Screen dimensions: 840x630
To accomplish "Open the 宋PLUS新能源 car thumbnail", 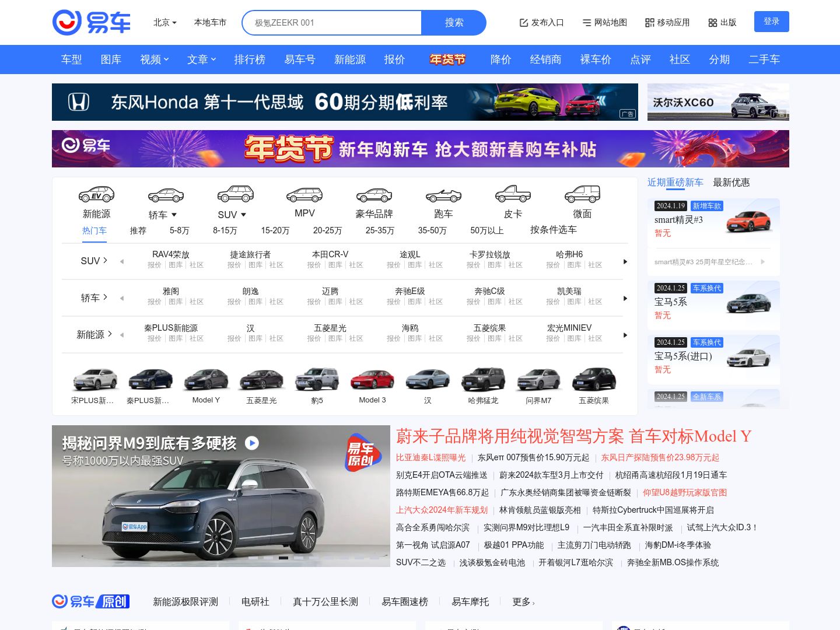I will click(x=95, y=380).
